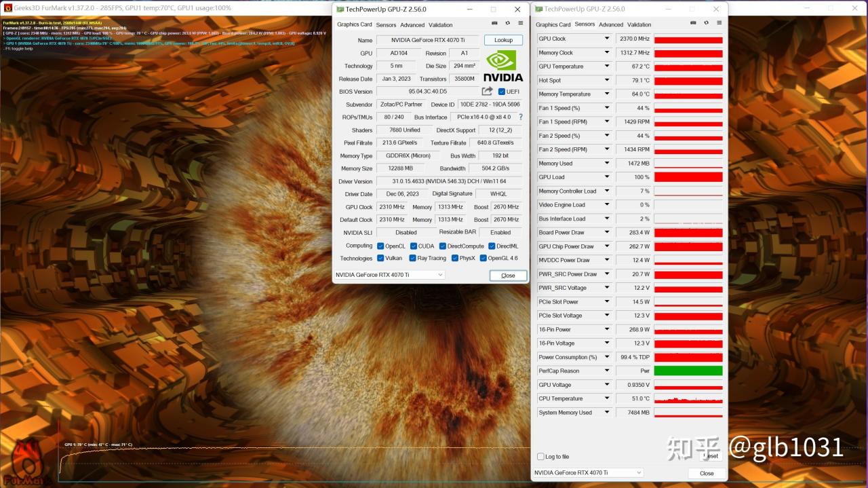This screenshot has height=488, width=868.
Task: Switch to Validation tab in Sensors window
Action: pyautogui.click(x=639, y=24)
